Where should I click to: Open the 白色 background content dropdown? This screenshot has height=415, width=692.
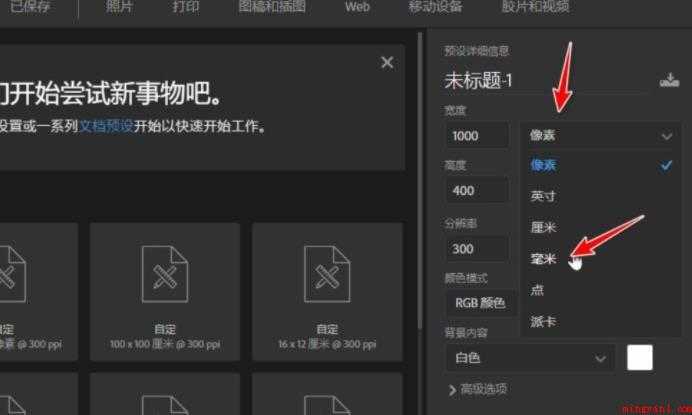tap(530, 358)
